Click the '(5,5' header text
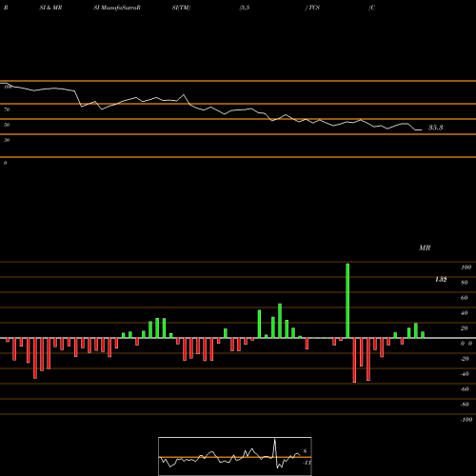 pyautogui.click(x=245, y=8)
